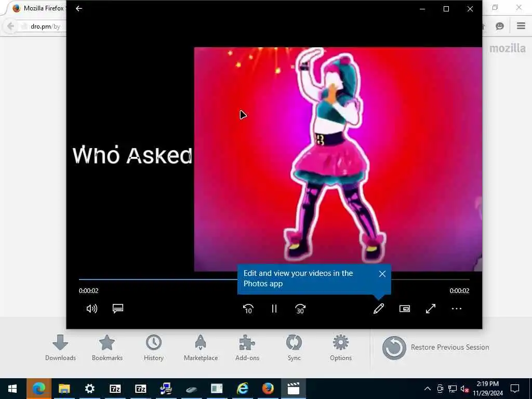532x399 pixels.
Task: Launch Microsoft Edge from the taskbar
Action: 38,389
